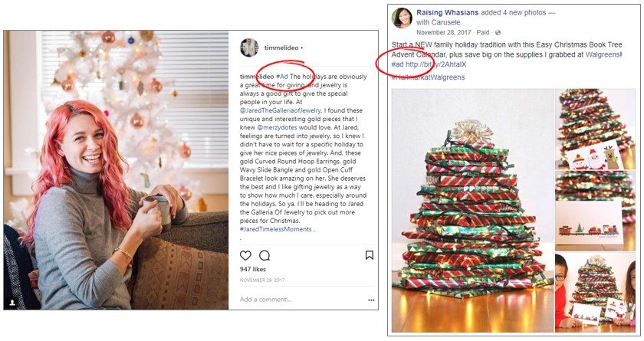View the 947 likes list
This screenshot has width=644, height=341.
(252, 269)
